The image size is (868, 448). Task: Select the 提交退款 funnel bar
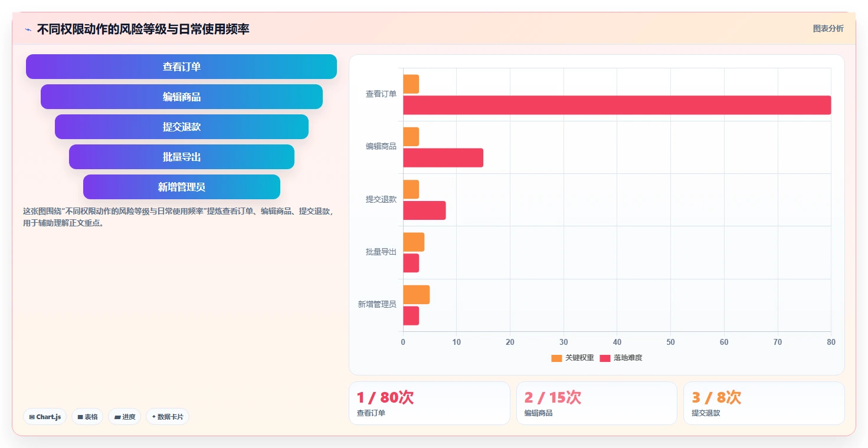pyautogui.click(x=181, y=127)
